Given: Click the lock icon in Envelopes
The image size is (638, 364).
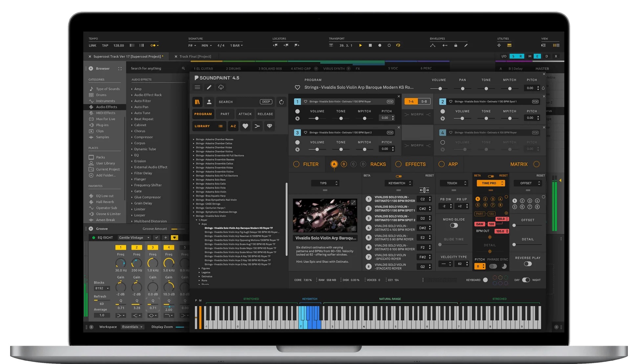Looking at the screenshot, I should 456,45.
